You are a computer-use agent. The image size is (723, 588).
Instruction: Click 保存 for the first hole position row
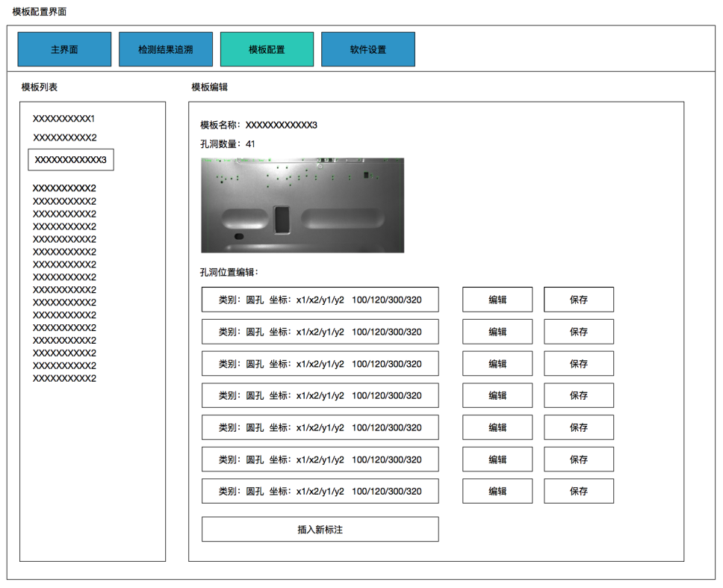579,300
